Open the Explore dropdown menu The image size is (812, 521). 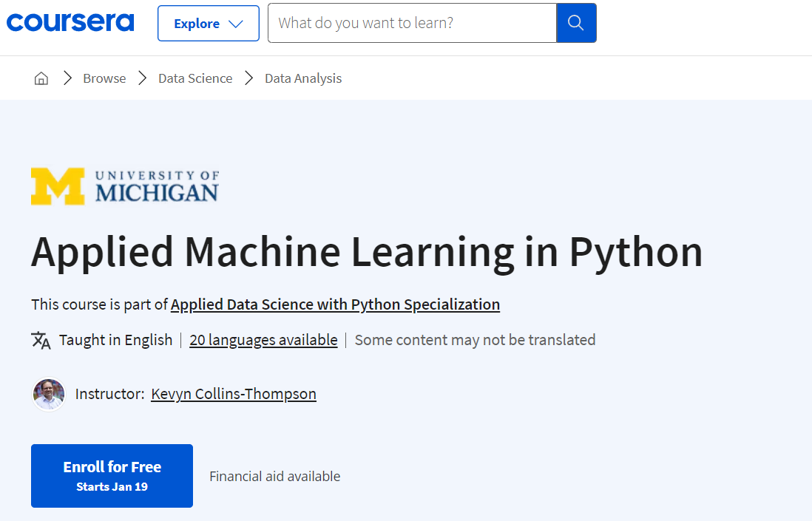point(208,23)
